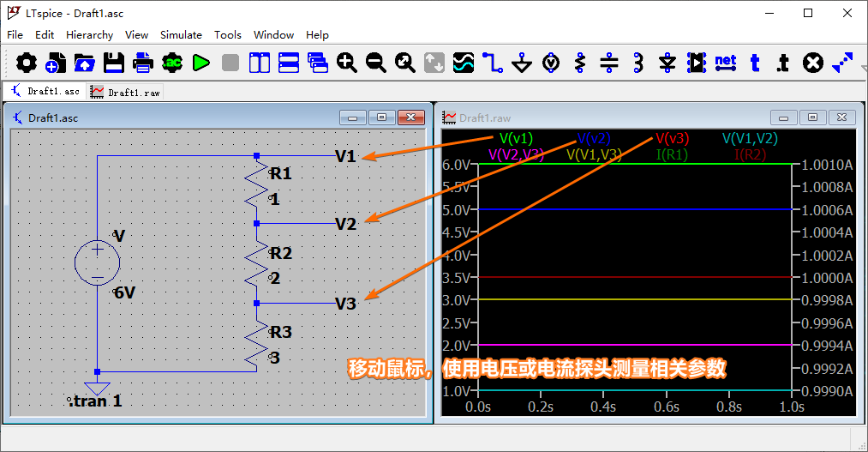Cascade windows icon
The image size is (868, 452).
pos(318,63)
